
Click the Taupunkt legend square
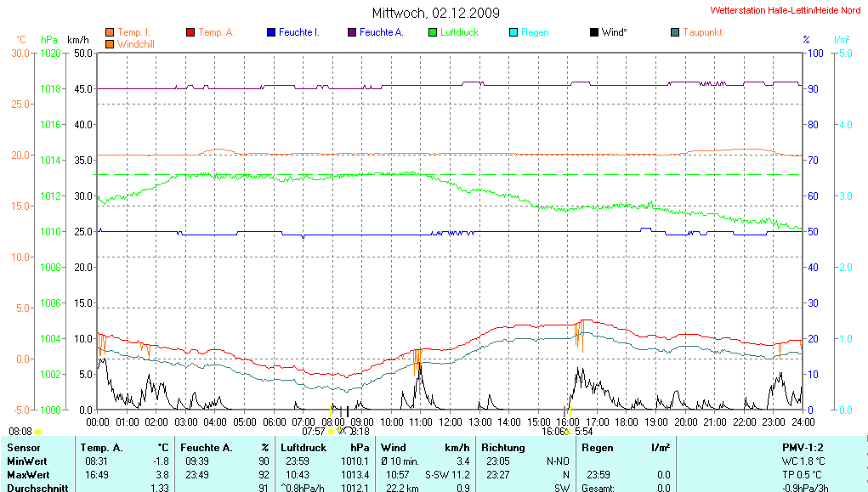click(x=675, y=32)
